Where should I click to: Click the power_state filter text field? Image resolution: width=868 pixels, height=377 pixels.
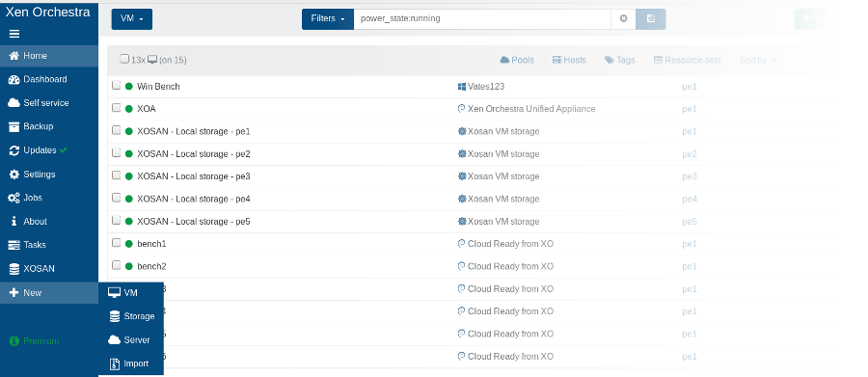[483, 18]
